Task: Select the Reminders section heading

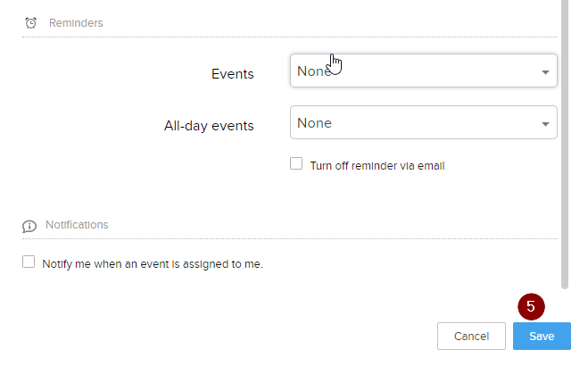Action: tap(74, 22)
